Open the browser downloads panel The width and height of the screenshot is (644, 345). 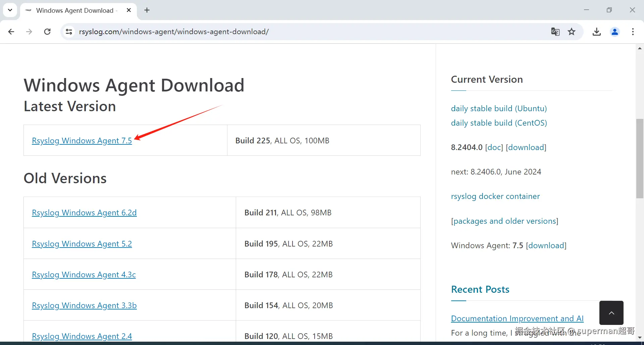click(x=596, y=31)
